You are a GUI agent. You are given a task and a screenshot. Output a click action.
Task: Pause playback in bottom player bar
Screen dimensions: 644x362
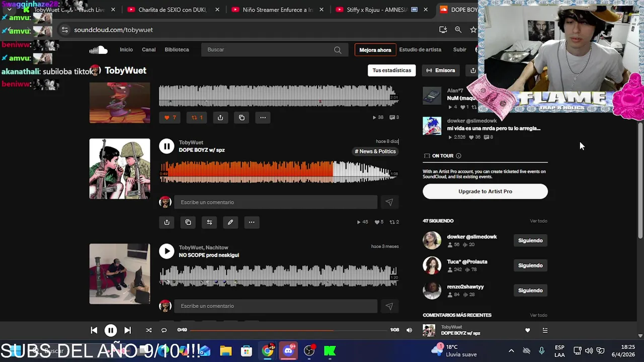click(111, 330)
